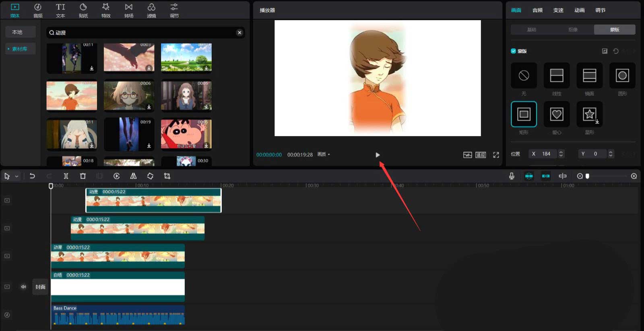Image resolution: width=644 pixels, height=331 pixels.
Task: Click the rotate clip tool
Action: coord(150,176)
